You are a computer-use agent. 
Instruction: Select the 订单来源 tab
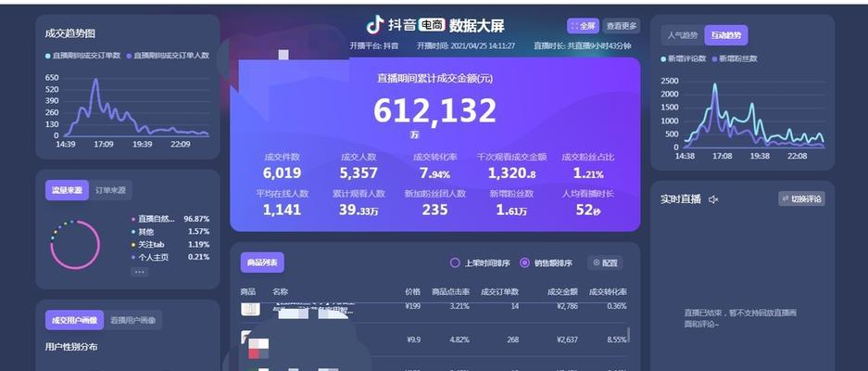click(110, 190)
